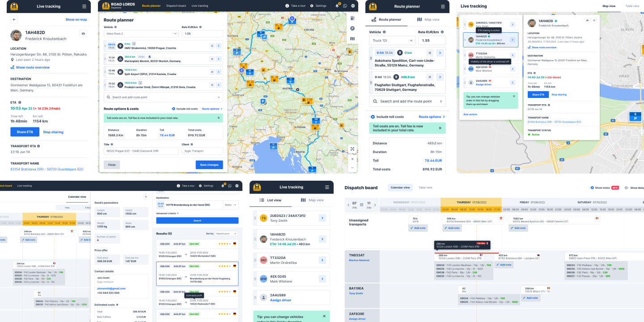Open transport 83154 Bratislava – Guadalajara link in top-left mobile panel
This screenshot has height=322, width=644.
click(x=47, y=169)
